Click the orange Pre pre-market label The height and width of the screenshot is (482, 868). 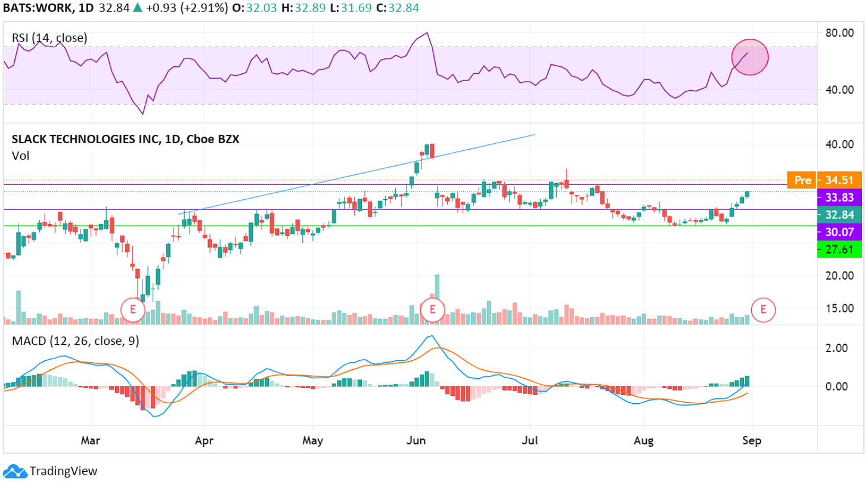[x=801, y=180]
